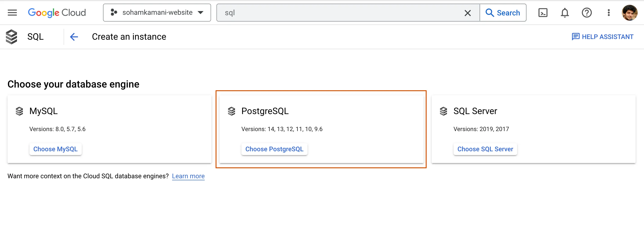
Task: Clear the search box text
Action: pyautogui.click(x=468, y=13)
